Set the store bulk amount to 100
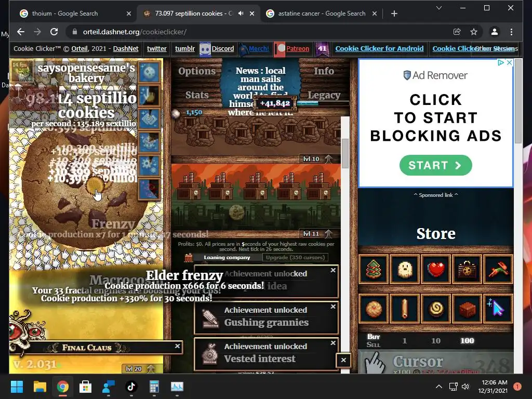This screenshot has height=399, width=532. (x=467, y=341)
